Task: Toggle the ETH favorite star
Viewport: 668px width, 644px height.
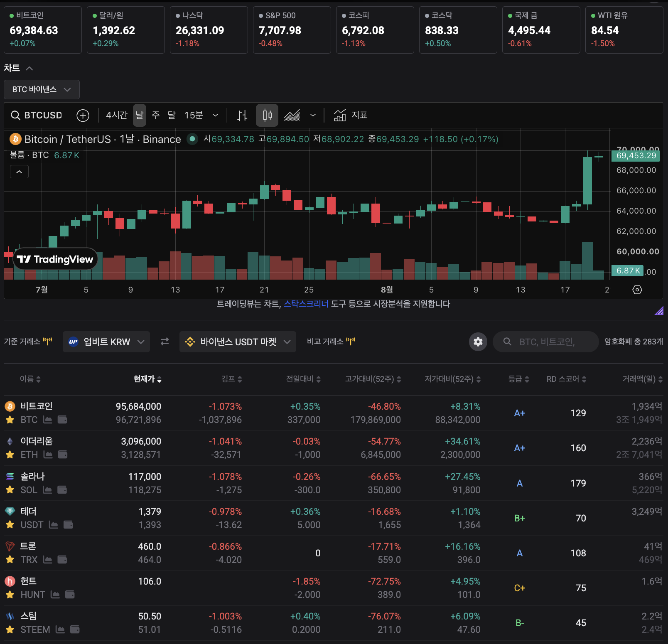Action: [10, 455]
